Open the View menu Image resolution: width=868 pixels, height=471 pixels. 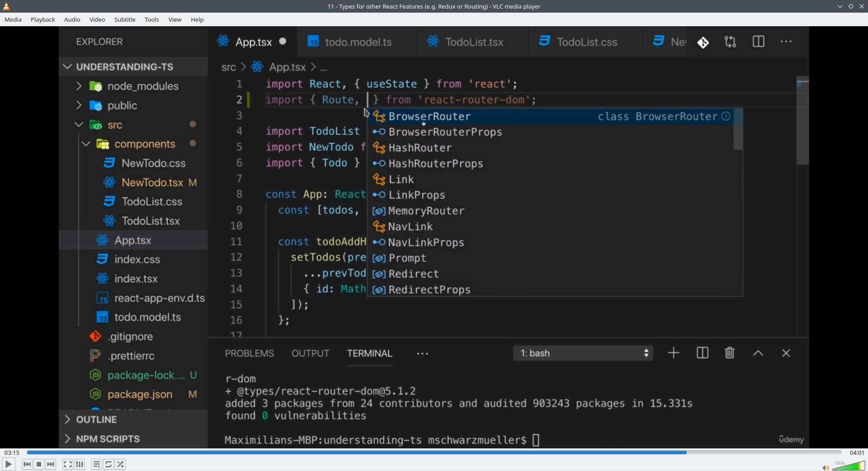[x=175, y=19]
